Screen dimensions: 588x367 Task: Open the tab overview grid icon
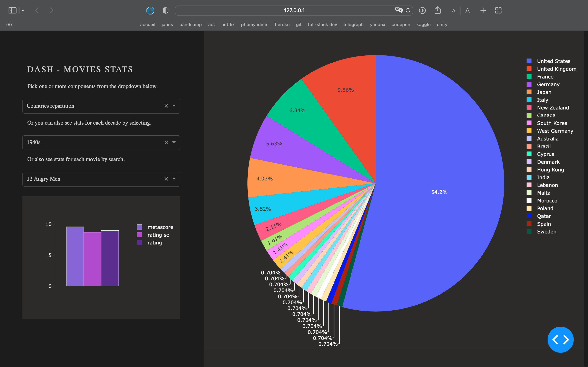pyautogui.click(x=498, y=10)
